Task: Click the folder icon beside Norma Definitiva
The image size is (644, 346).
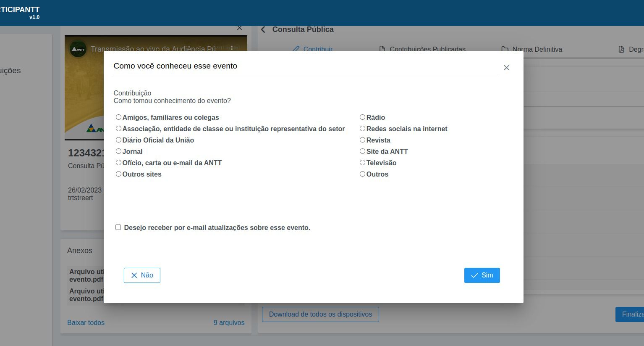Action: [x=505, y=49]
